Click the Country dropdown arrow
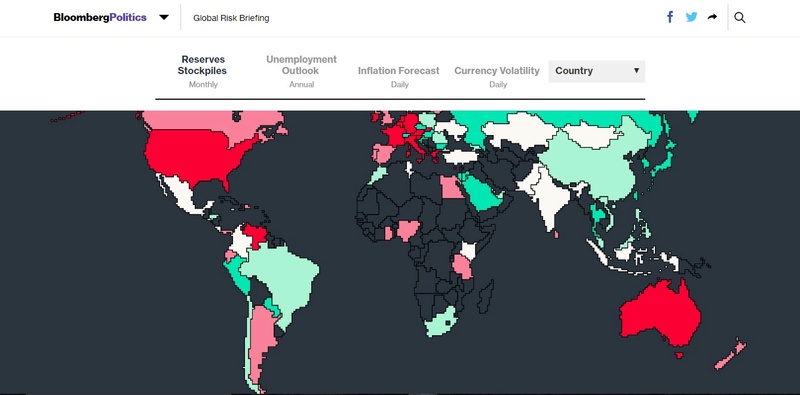The image size is (800, 395). (636, 70)
